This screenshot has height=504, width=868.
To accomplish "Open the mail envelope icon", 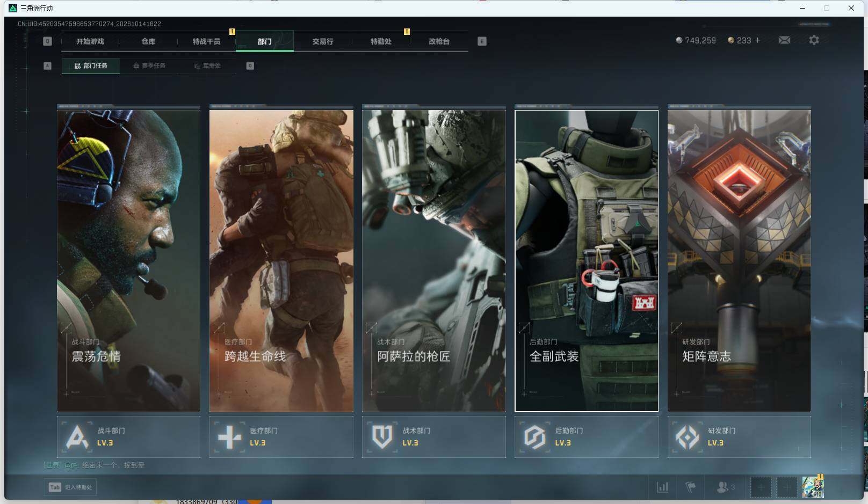I will (784, 40).
